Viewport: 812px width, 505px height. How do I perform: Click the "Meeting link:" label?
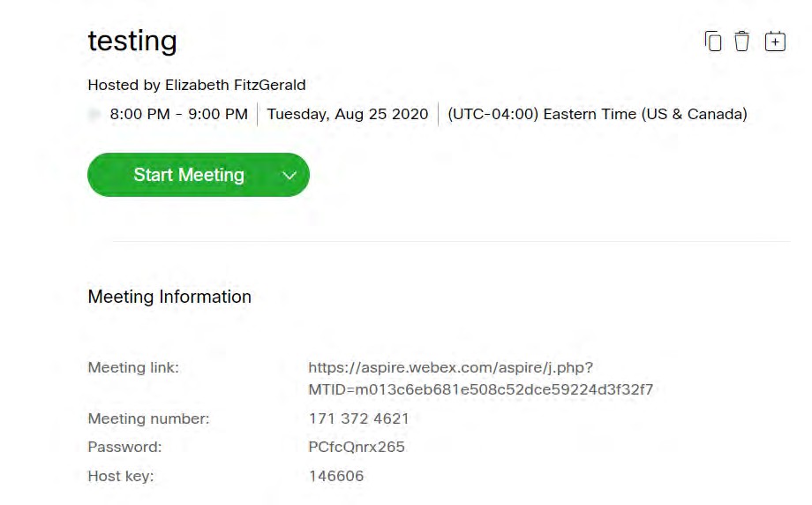click(x=133, y=367)
